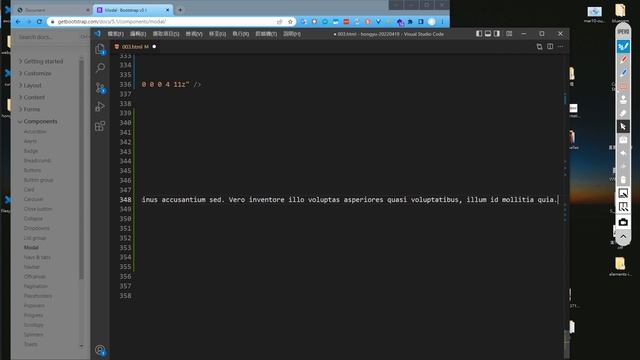Open the last VS Code menu bar item (Help)
This screenshot has width=640, height=360.
[x=292, y=34]
